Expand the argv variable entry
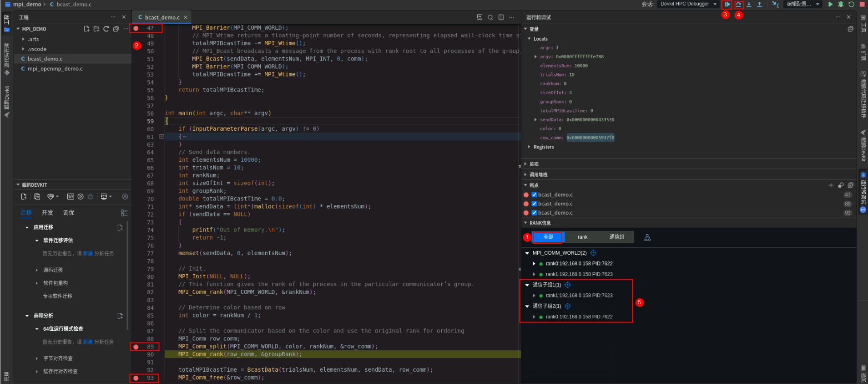868x384 pixels. [x=535, y=56]
